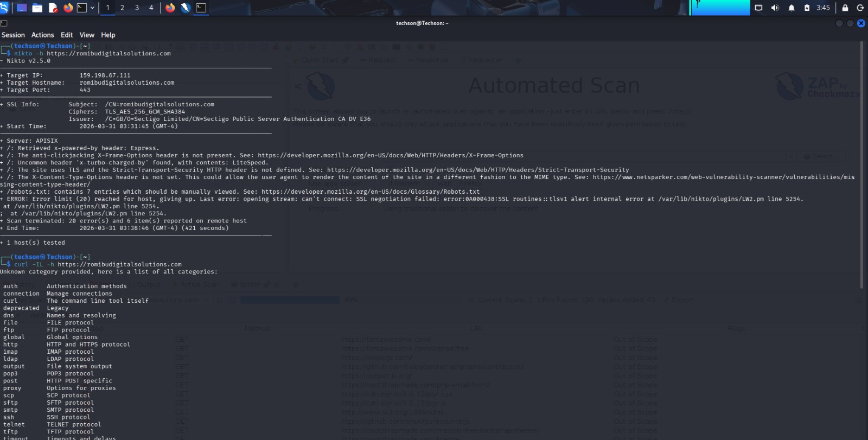
Task: Select Requester tab in ZAP window
Action: [482, 60]
